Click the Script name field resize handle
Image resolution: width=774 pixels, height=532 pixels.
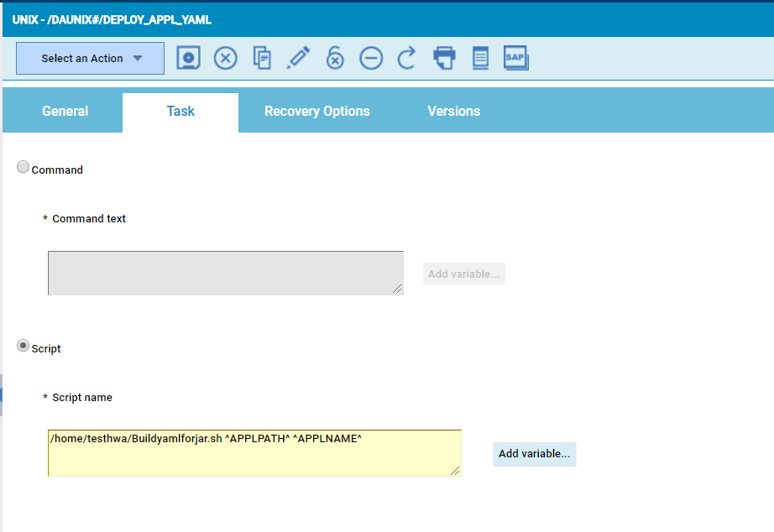(456, 471)
